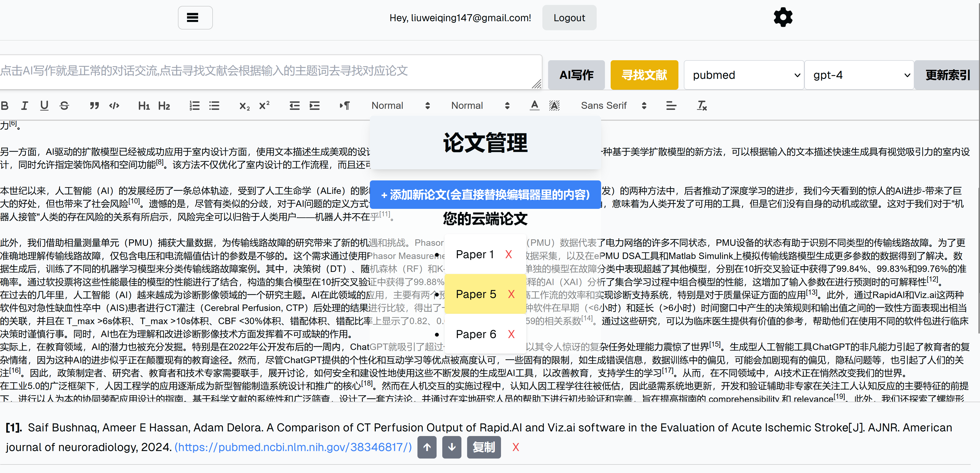Toggle underline formatting
Image resolution: width=980 pixels, height=473 pixels.
(x=44, y=106)
